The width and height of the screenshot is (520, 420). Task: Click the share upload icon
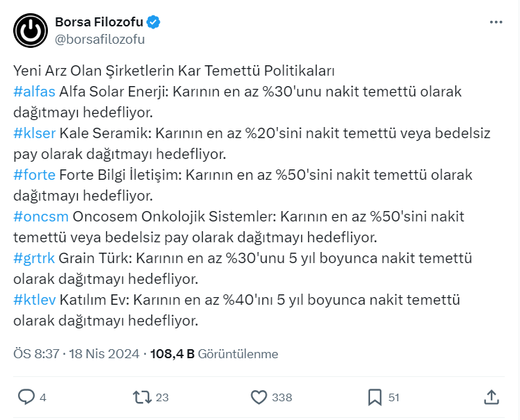[x=491, y=397]
